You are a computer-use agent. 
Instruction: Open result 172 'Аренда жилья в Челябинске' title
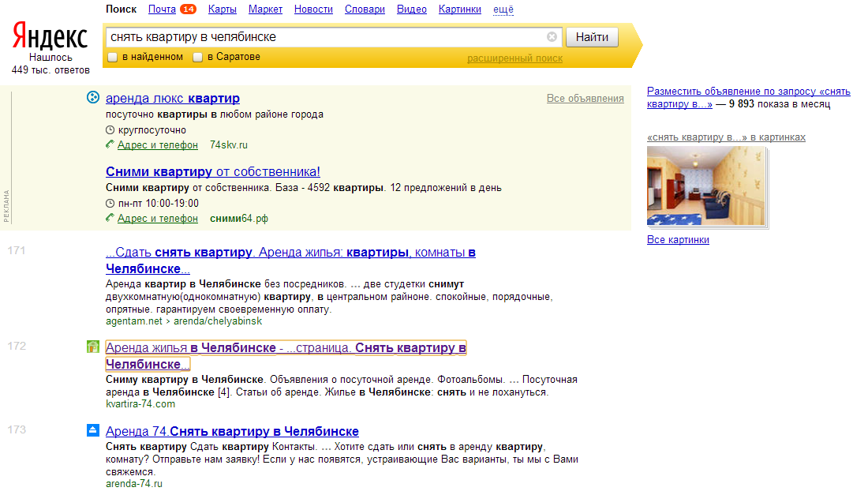coord(286,355)
